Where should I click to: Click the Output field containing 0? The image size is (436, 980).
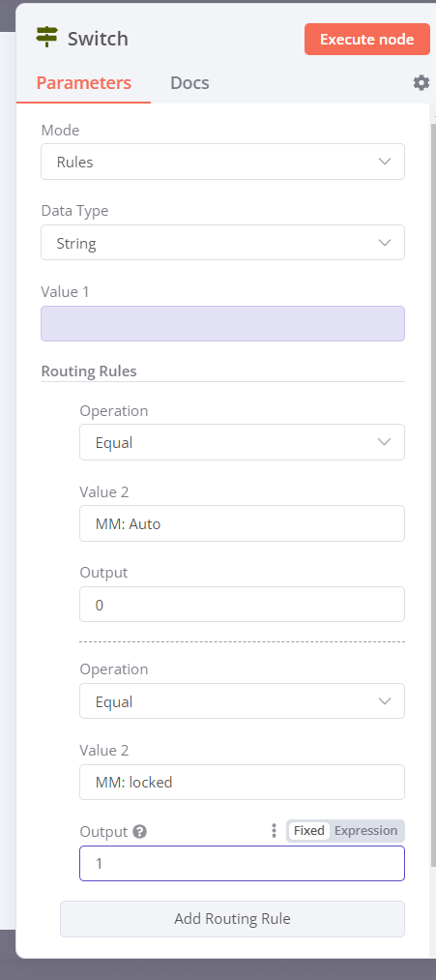tap(242, 605)
